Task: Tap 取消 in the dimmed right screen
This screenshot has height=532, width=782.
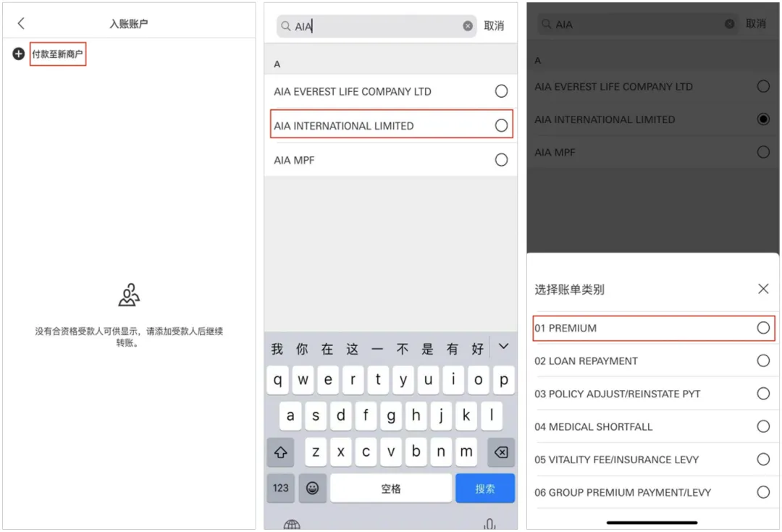Action: coord(755,23)
